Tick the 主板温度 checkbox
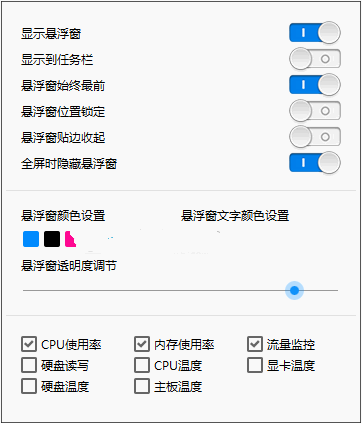This screenshot has height=423, width=362. (x=142, y=386)
